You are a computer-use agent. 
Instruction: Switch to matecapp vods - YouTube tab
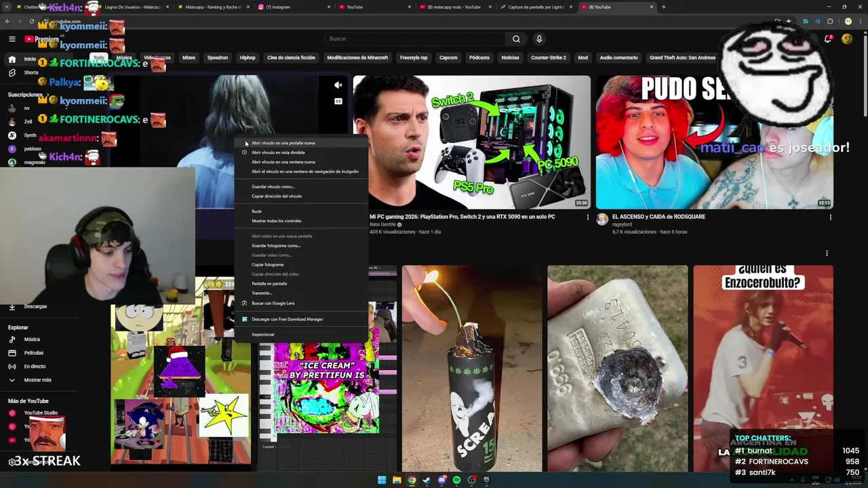tap(454, 7)
